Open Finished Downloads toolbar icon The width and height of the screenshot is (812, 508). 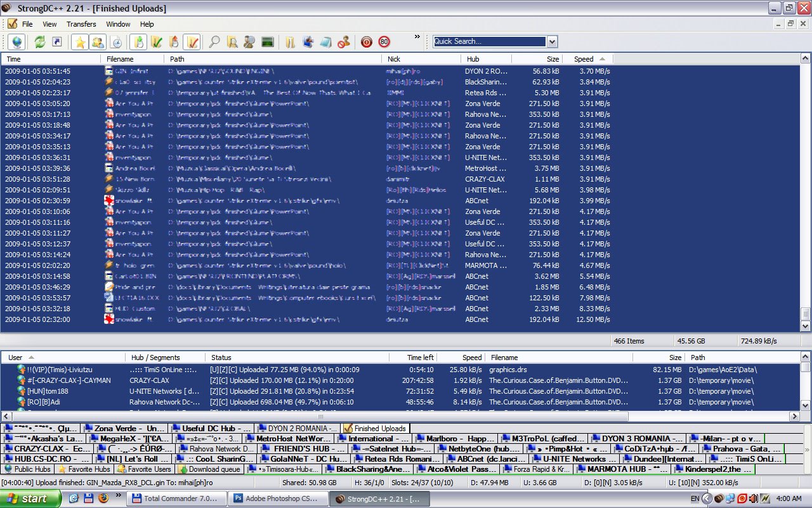tap(157, 42)
